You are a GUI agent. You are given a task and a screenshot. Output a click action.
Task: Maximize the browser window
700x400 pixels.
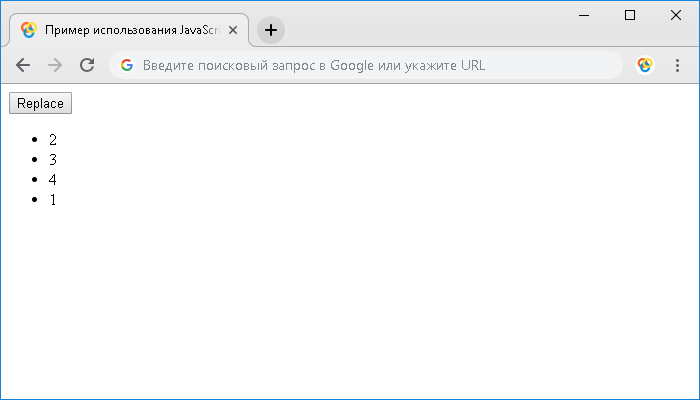630,15
